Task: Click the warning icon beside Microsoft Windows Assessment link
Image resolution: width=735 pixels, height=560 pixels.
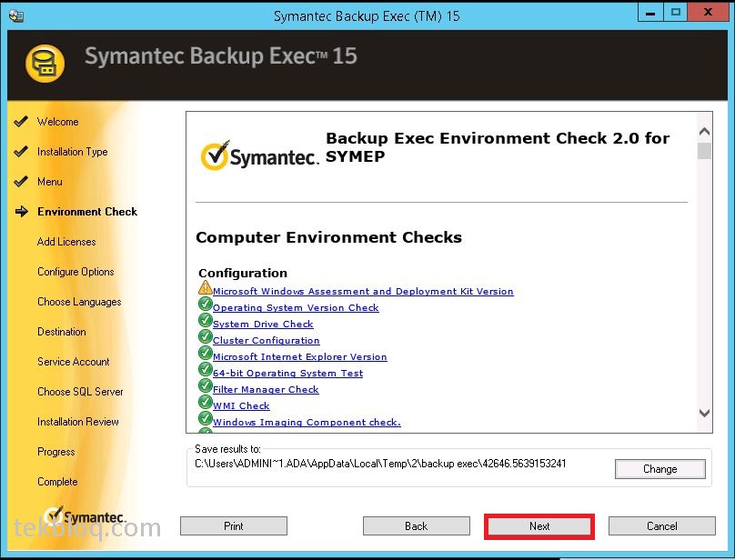Action: pos(206,287)
